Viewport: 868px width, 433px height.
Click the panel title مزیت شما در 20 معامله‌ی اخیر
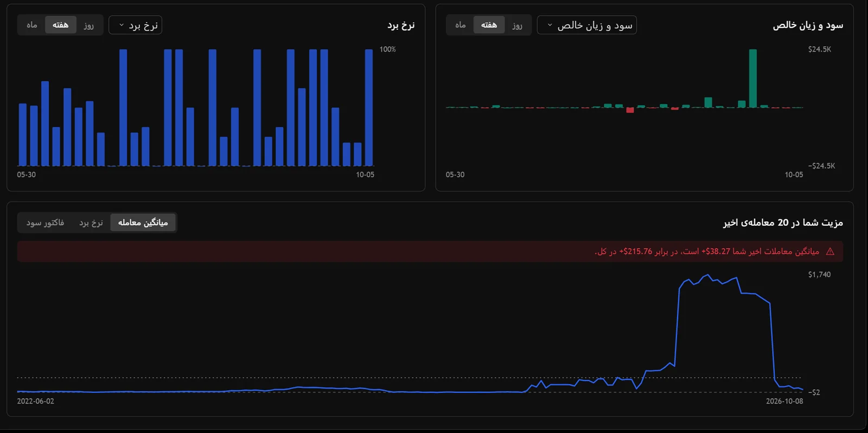(783, 222)
